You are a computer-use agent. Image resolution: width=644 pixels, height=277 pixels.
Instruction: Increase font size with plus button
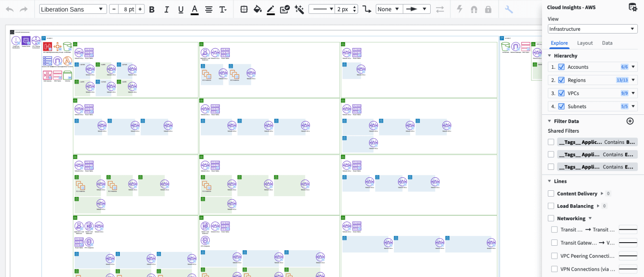click(x=140, y=9)
